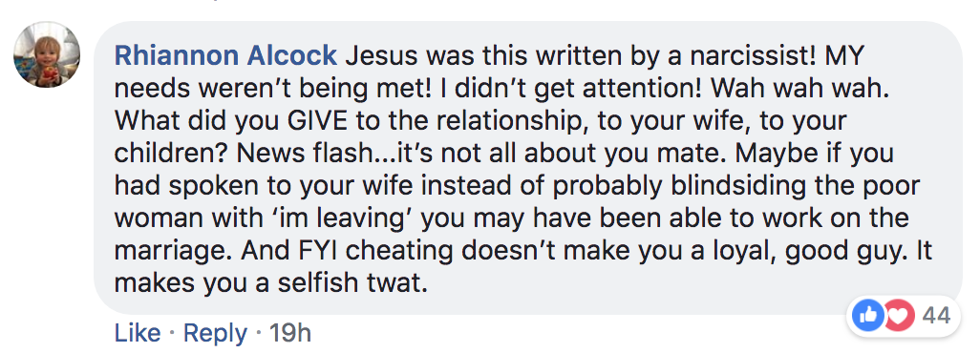
Task: Click inside the grey comment bubble
Action: 528,168
